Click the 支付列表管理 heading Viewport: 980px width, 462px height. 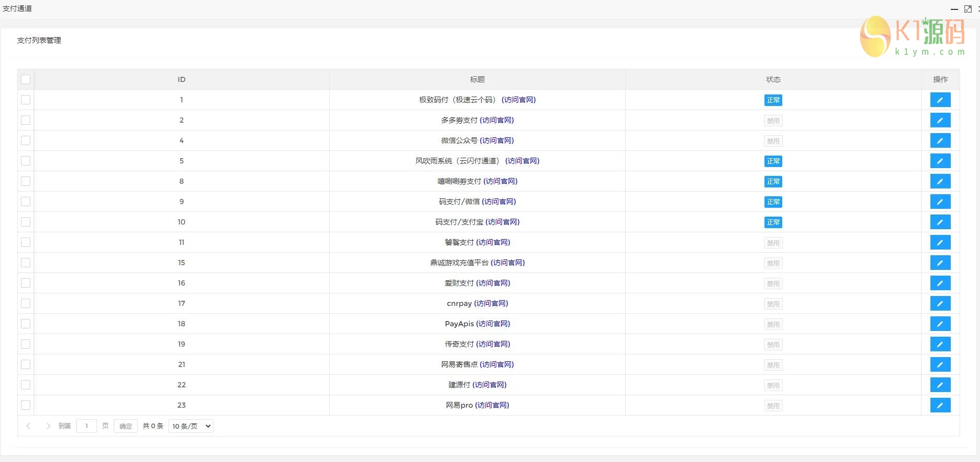tap(39, 40)
